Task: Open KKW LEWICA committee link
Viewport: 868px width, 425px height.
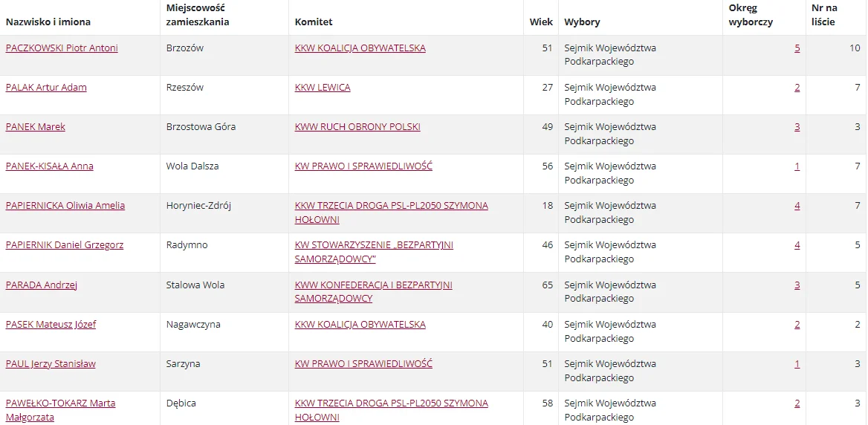Action: [x=323, y=88]
